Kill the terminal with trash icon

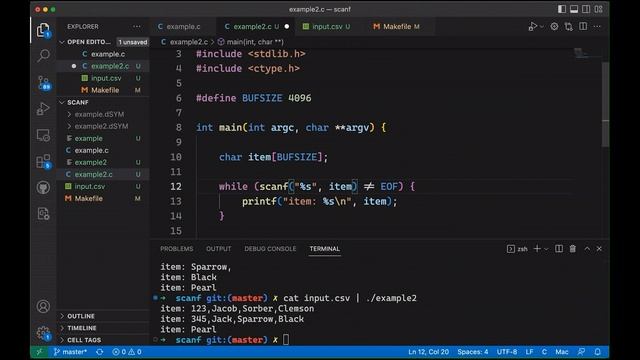pos(573,249)
